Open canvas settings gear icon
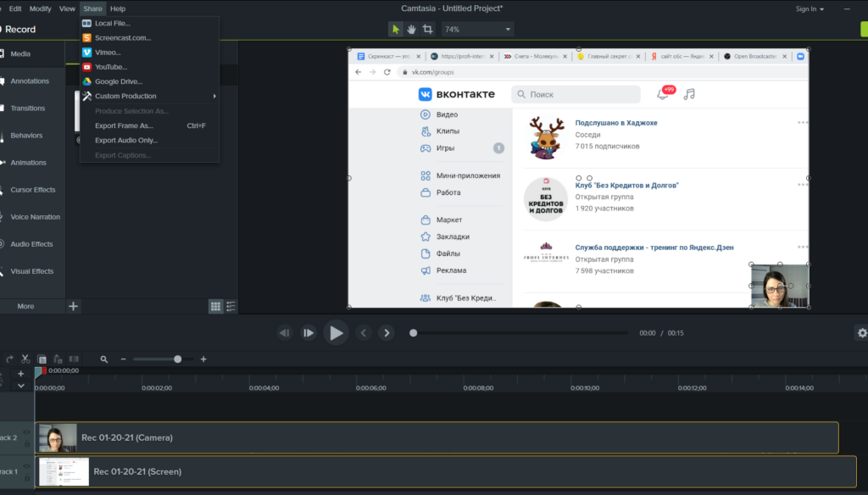The height and width of the screenshot is (495, 868). tap(862, 333)
